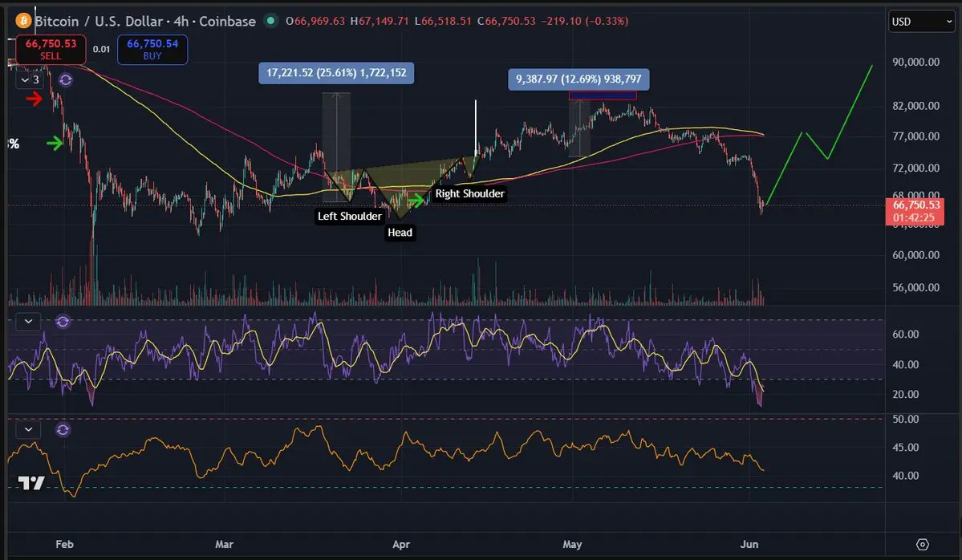
Task: Click the L66,518.51 low value
Action: click(x=443, y=21)
